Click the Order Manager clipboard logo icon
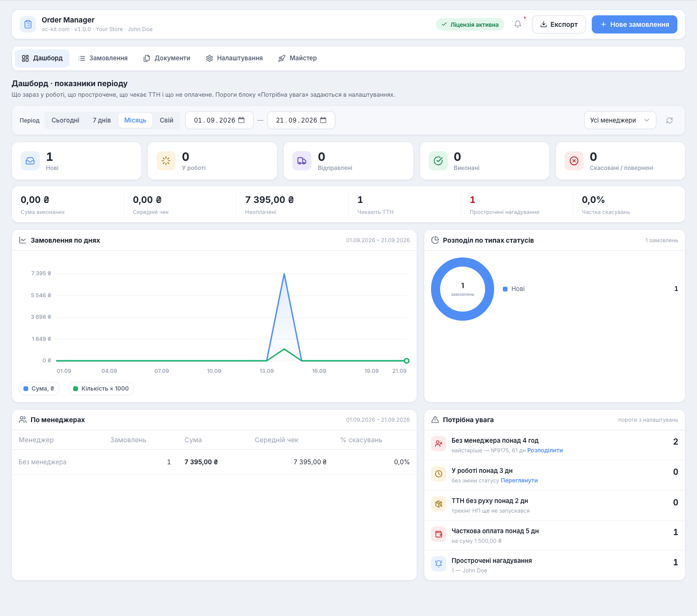Image resolution: width=697 pixels, height=616 pixels. point(28,24)
